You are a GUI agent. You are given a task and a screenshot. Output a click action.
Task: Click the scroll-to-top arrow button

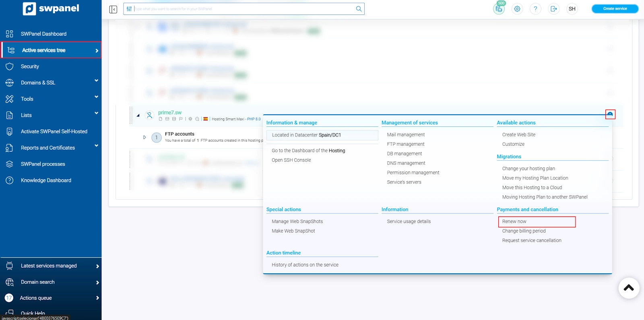pos(629,288)
